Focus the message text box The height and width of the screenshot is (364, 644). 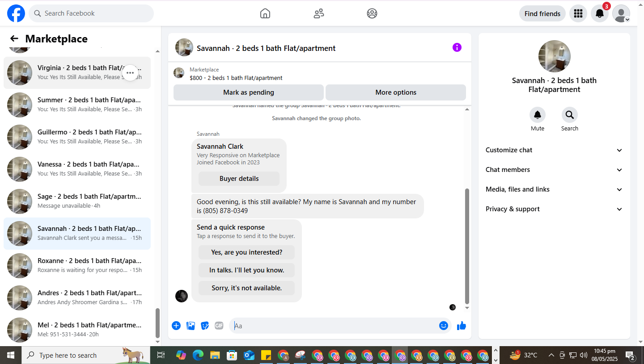point(333,326)
